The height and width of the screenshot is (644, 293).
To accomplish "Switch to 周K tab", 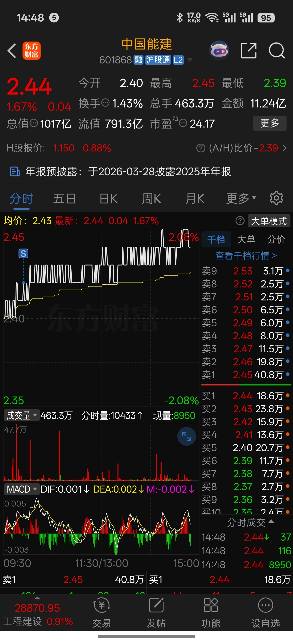I will click(x=151, y=199).
